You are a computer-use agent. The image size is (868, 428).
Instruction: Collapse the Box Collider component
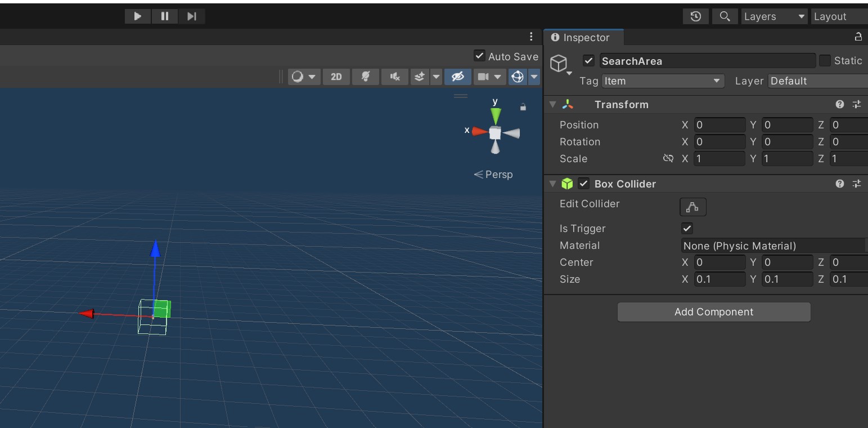[552, 184]
